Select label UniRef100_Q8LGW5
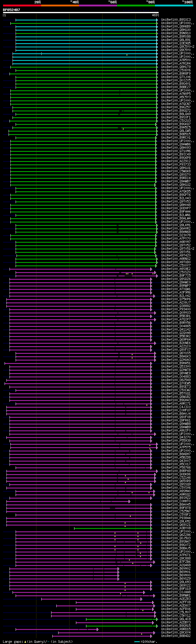The width and height of the screenshot is (196, 644). point(176,131)
